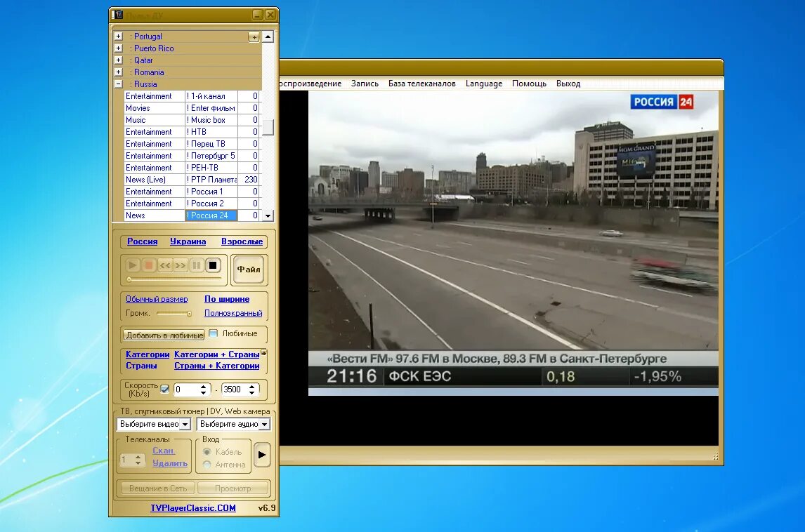Click the rewind << button
This screenshot has width=805, height=532.
pos(164,265)
